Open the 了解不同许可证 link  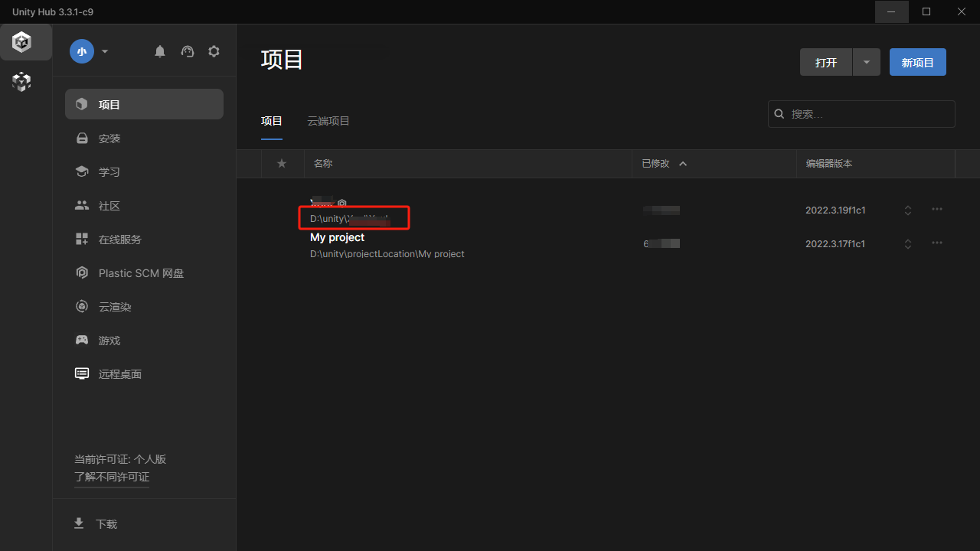pos(112,477)
